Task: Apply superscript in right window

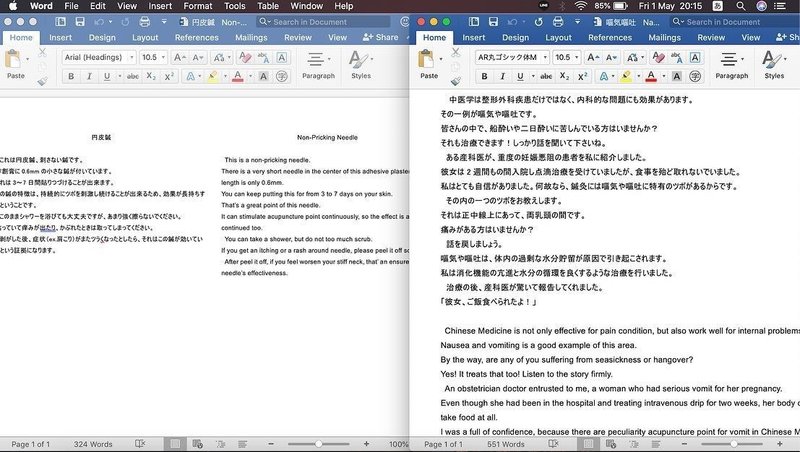Action: (x=582, y=77)
